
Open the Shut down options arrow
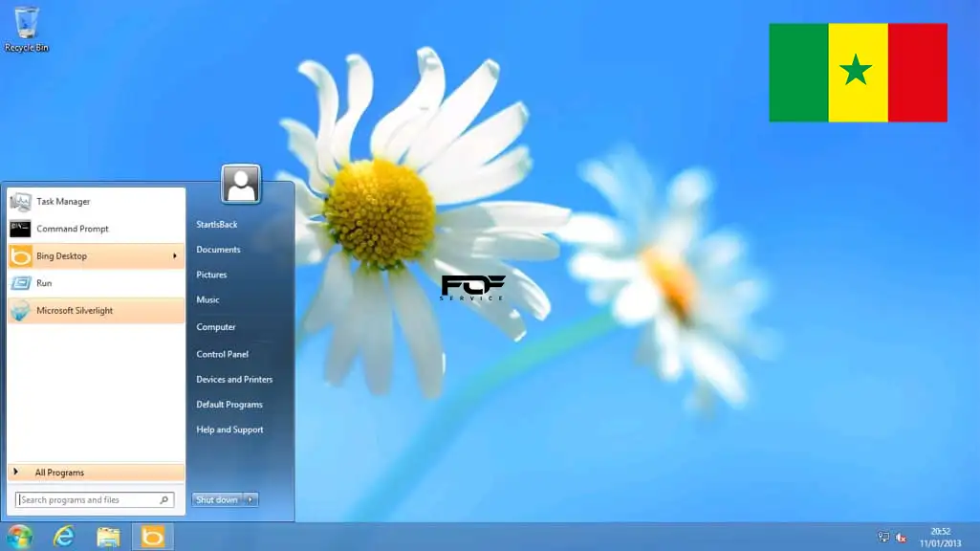(x=249, y=498)
